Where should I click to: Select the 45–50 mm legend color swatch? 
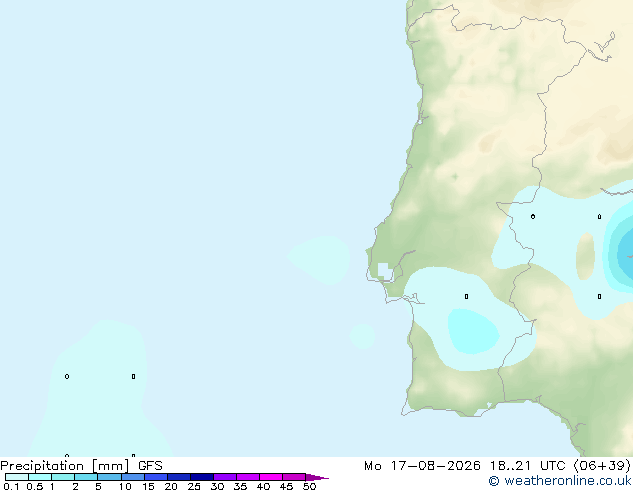tap(294, 477)
